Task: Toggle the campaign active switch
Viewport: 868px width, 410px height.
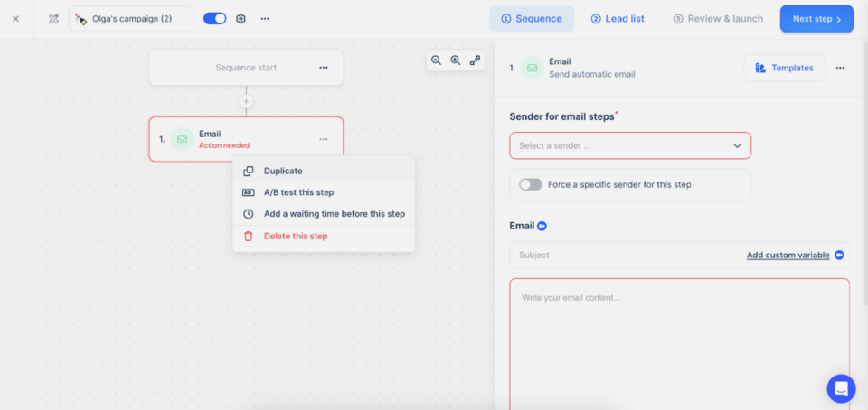Action: [215, 19]
